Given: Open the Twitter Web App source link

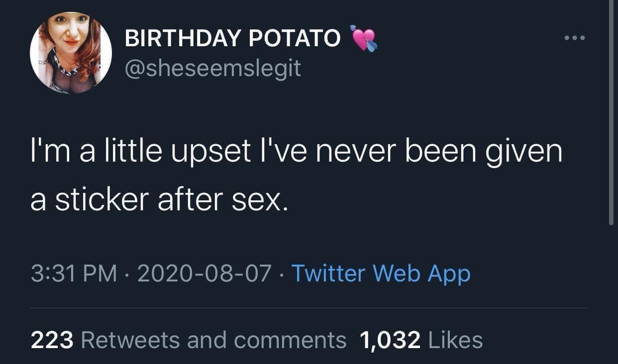Looking at the screenshot, I should pyautogui.click(x=381, y=273).
